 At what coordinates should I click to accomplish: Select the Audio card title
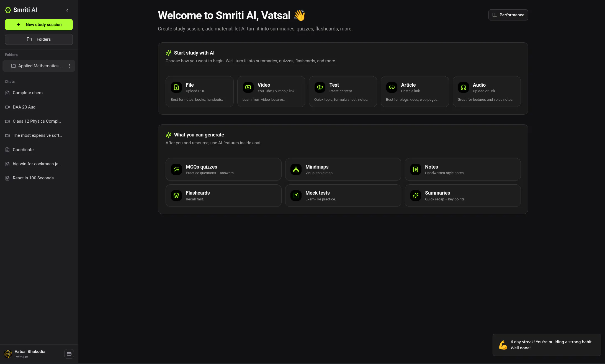point(479,85)
